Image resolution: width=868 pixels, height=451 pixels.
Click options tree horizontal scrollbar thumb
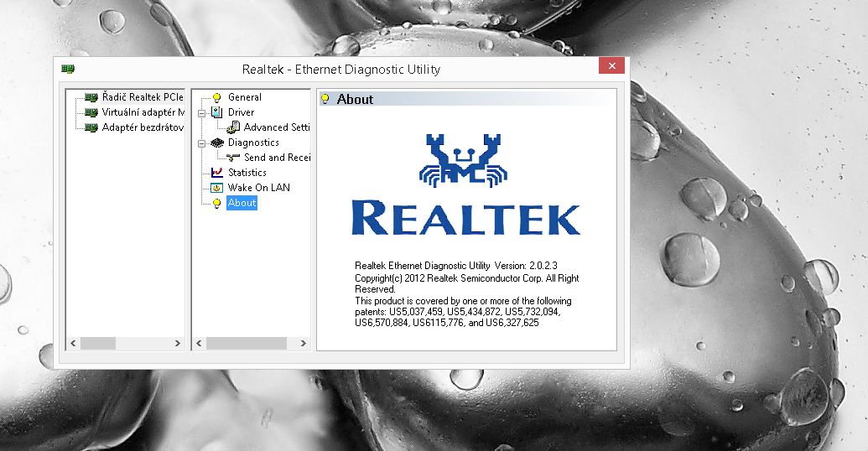[x=247, y=344]
